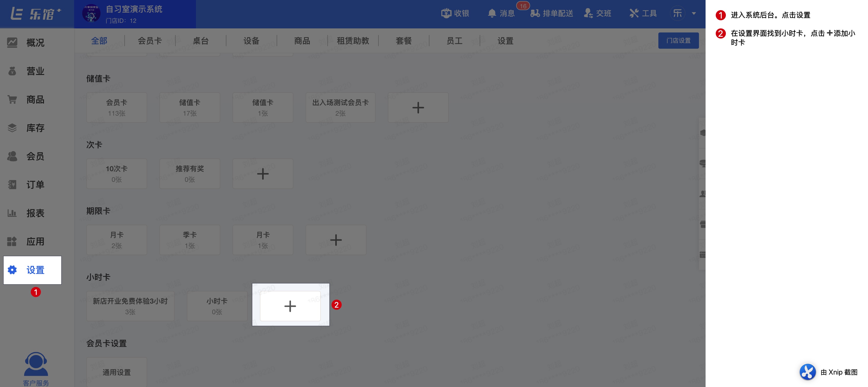Open the 10次卡 card

(x=116, y=174)
